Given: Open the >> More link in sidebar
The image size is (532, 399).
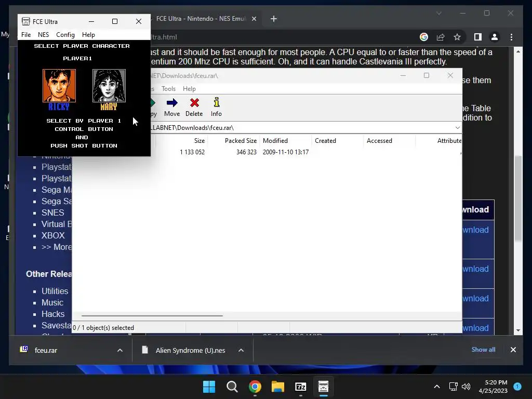Looking at the screenshot, I should [56, 247].
